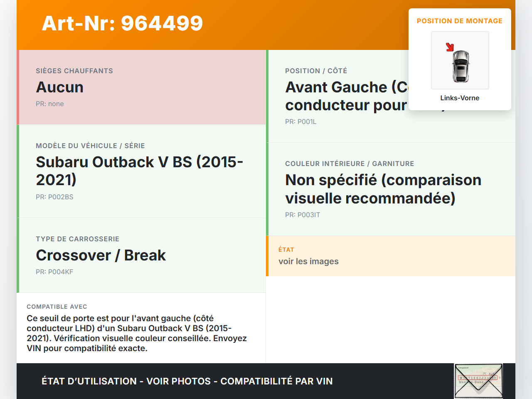Click the 'PR: P004KF' code

pyautogui.click(x=54, y=272)
